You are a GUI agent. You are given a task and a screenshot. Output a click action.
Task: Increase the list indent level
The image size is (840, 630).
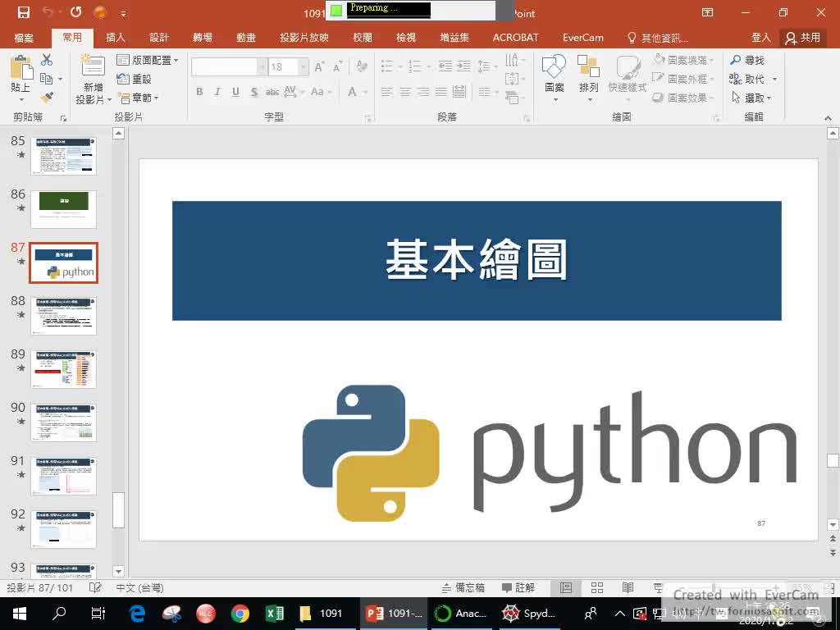[463, 66]
